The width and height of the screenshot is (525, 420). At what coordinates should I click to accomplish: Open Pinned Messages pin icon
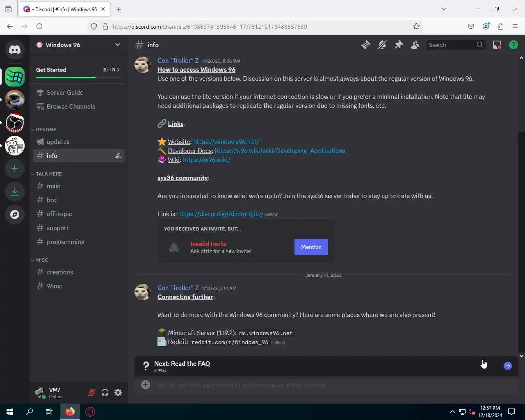click(399, 45)
